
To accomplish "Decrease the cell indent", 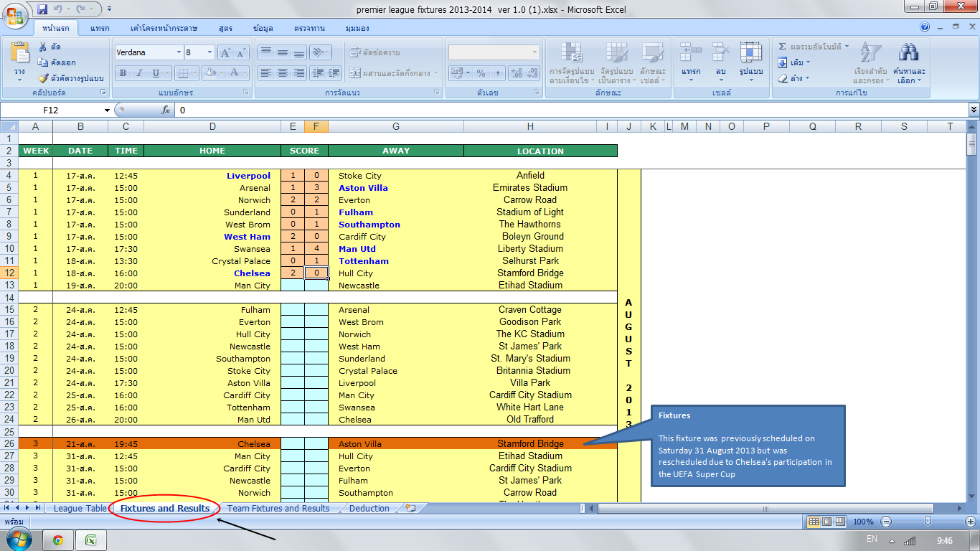I will pos(317,72).
